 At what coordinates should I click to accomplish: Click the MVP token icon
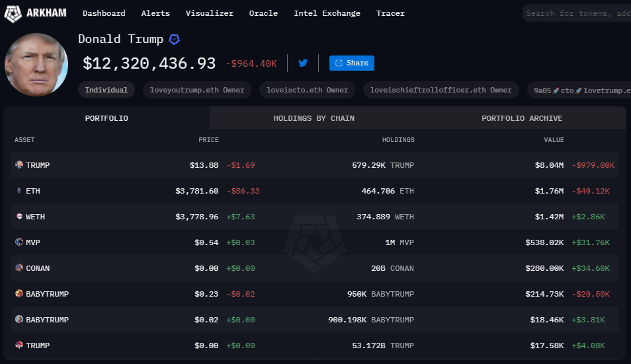[x=19, y=242]
